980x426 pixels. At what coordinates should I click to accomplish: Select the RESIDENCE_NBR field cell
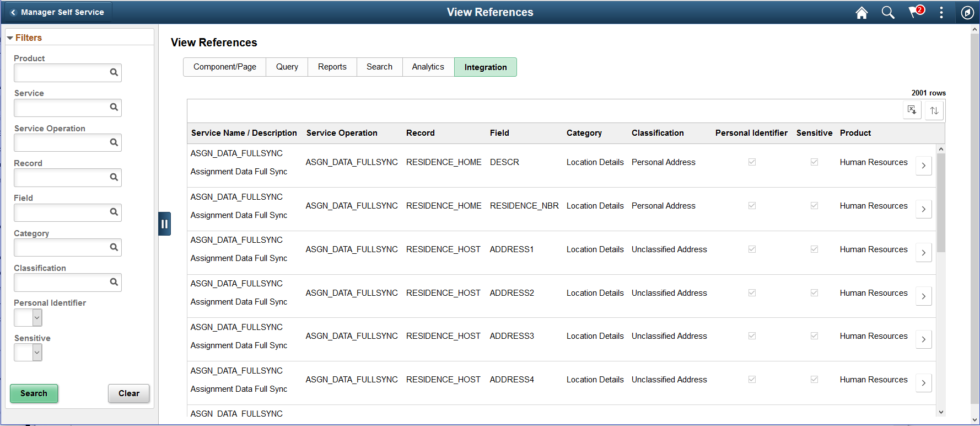click(524, 206)
